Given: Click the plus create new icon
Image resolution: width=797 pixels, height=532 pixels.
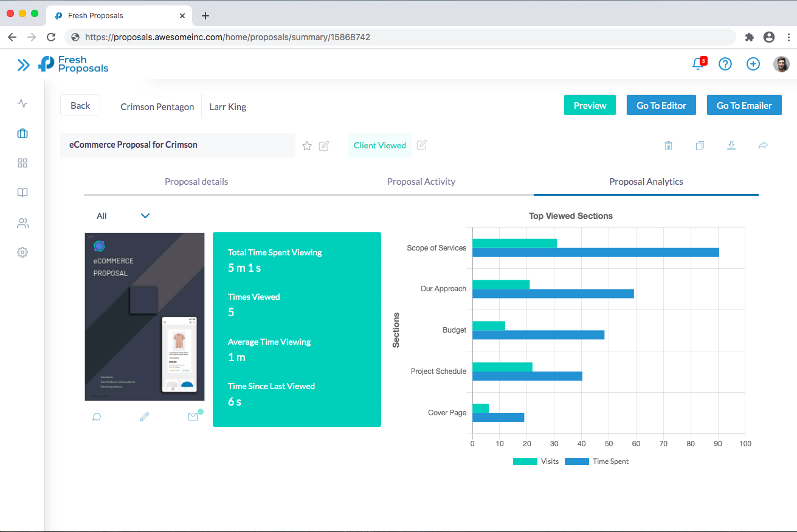Looking at the screenshot, I should pyautogui.click(x=753, y=64).
